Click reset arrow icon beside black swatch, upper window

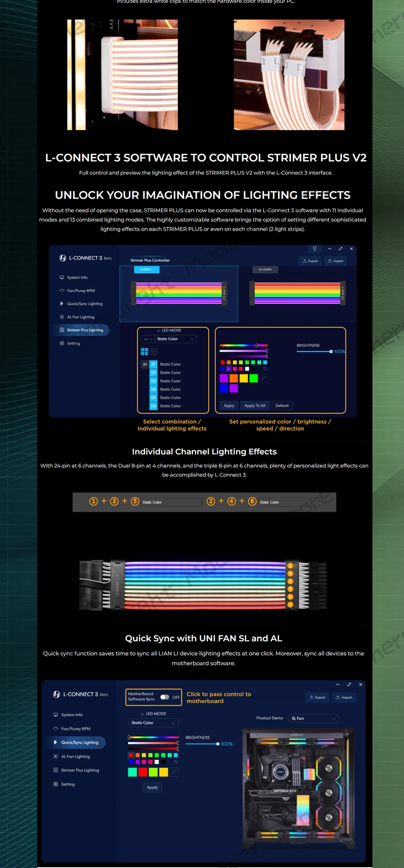(x=265, y=369)
